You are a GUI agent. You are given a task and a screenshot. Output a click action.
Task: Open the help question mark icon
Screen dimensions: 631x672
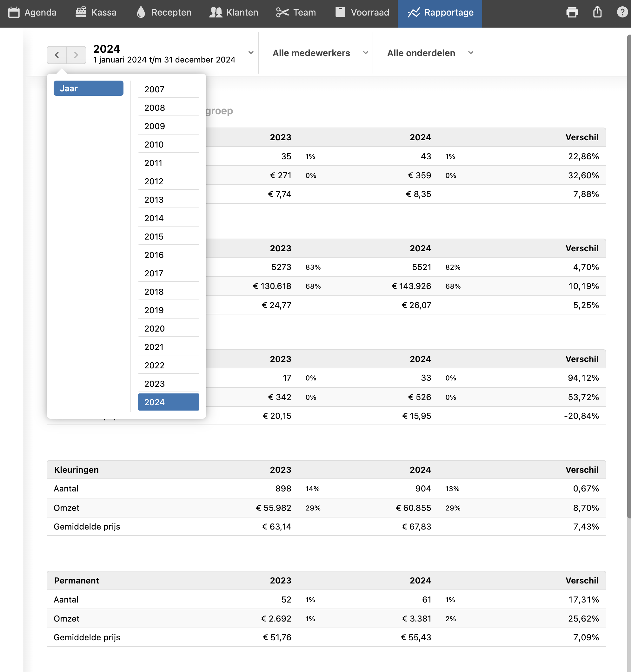pos(622,12)
